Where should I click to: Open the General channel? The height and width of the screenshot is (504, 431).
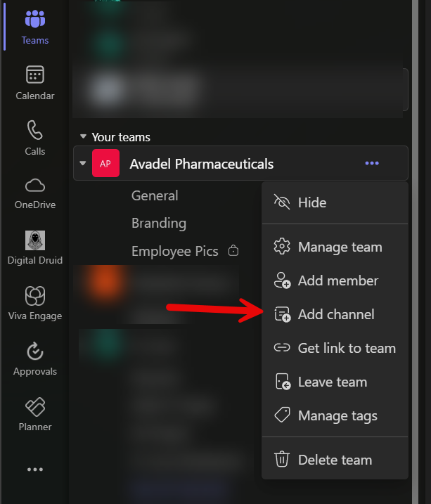[155, 195]
